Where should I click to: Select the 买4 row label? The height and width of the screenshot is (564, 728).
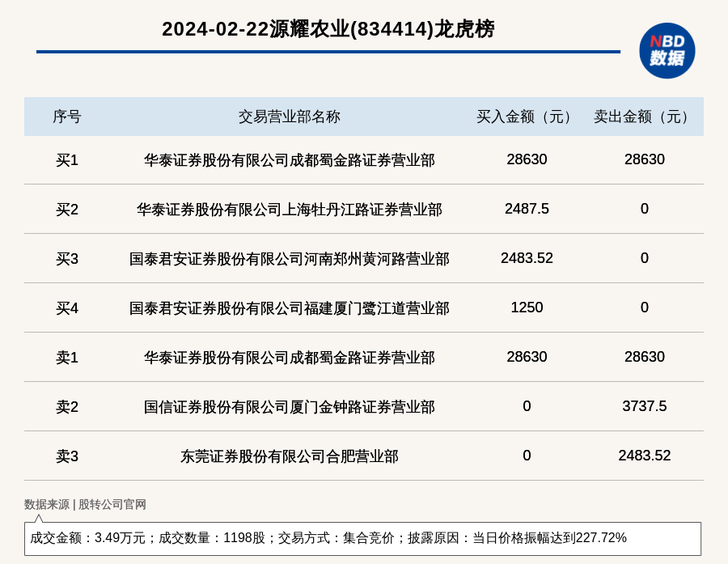click(x=67, y=308)
